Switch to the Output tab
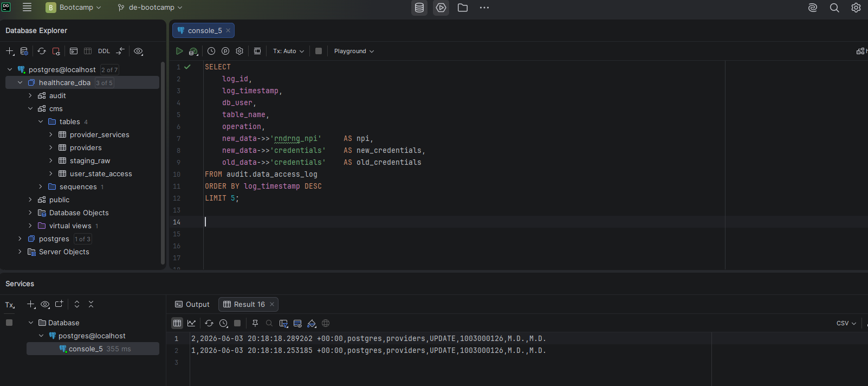868x386 pixels. click(x=192, y=304)
